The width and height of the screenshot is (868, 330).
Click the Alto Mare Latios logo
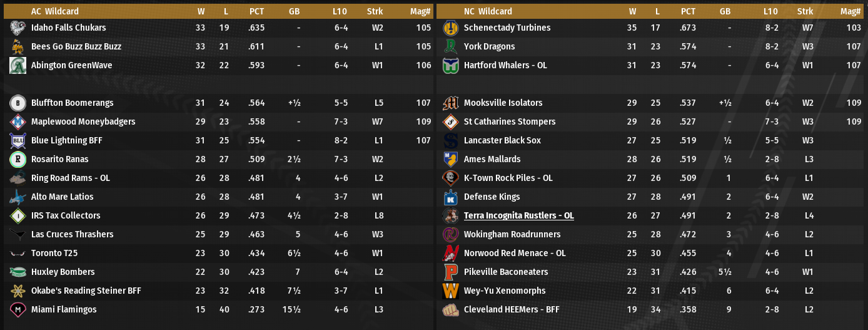click(x=18, y=197)
